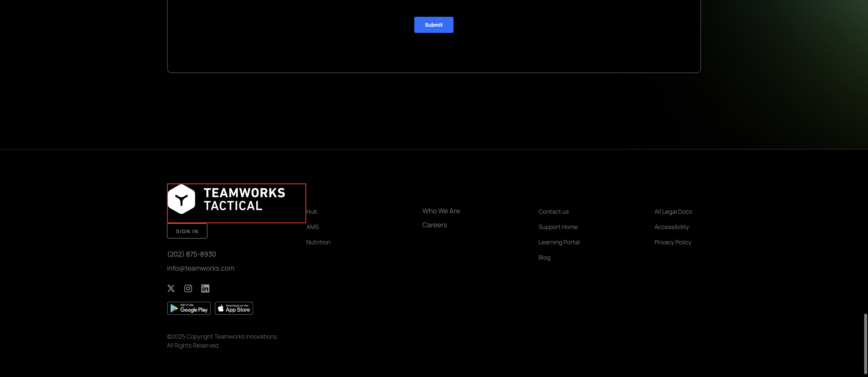Open the Who We Are page
The image size is (868, 377).
(x=441, y=211)
